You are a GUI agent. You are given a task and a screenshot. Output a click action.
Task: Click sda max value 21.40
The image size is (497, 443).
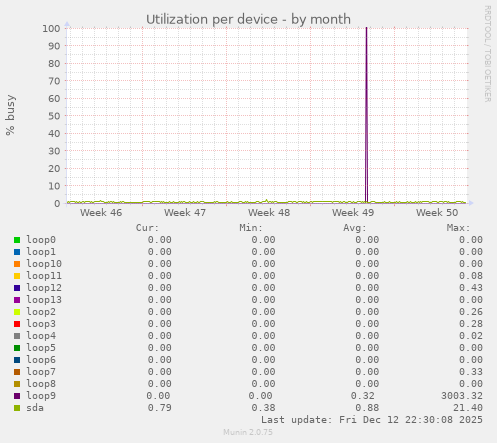468,408
